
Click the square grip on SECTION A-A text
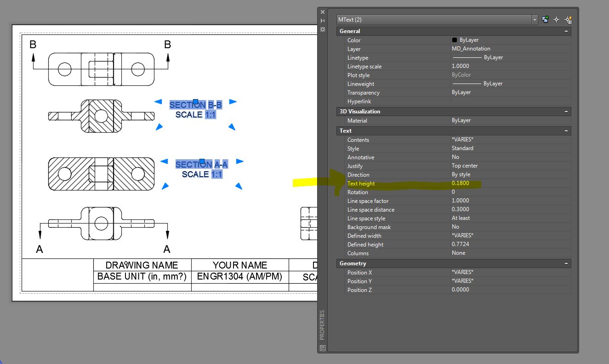pos(202,161)
